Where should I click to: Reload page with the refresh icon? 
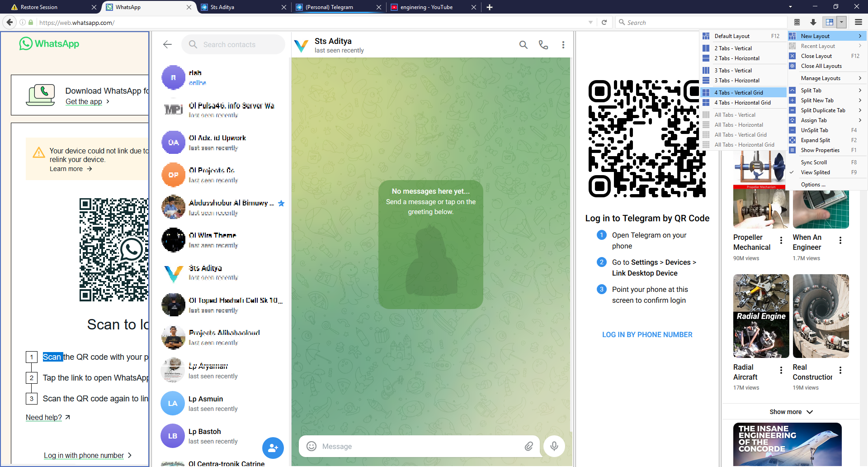(x=604, y=22)
